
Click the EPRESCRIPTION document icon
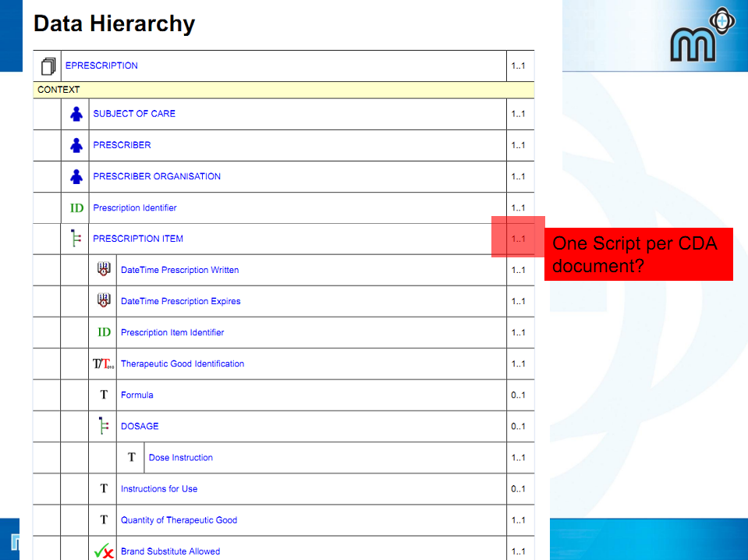(48, 66)
